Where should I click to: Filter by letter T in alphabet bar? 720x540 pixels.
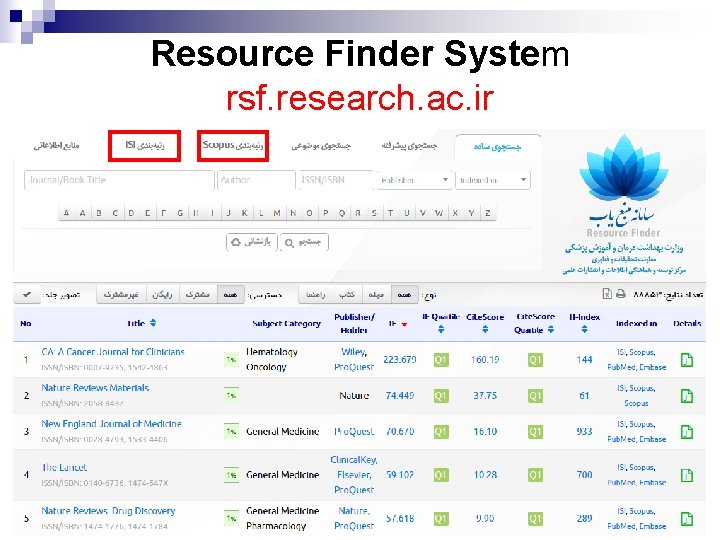click(x=390, y=213)
